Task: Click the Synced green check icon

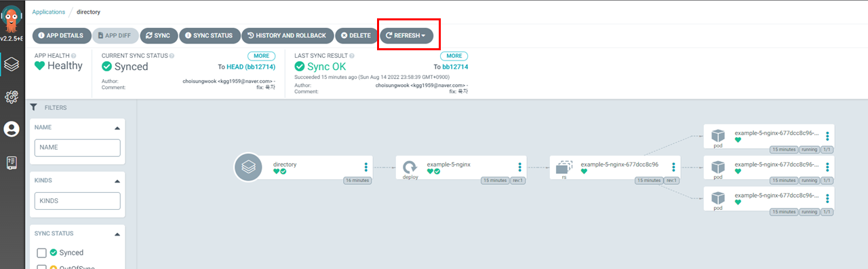Action: click(x=106, y=67)
